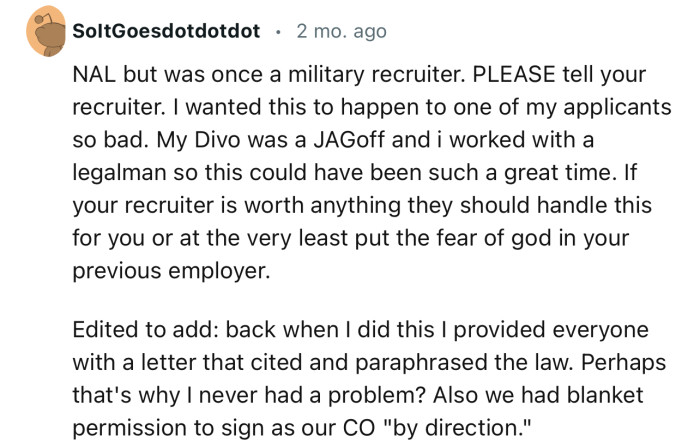Click the word 'legalman' in the comment
This screenshot has height=448, width=700.
(119, 172)
